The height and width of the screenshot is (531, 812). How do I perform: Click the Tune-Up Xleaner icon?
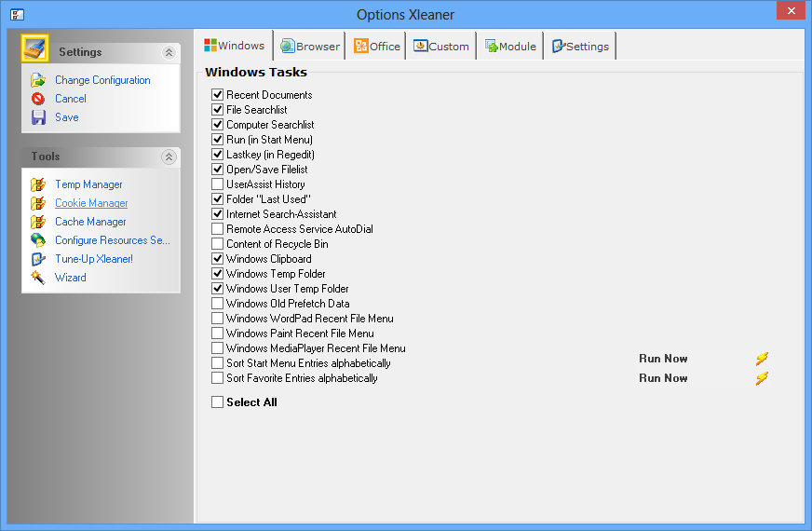tap(38, 259)
